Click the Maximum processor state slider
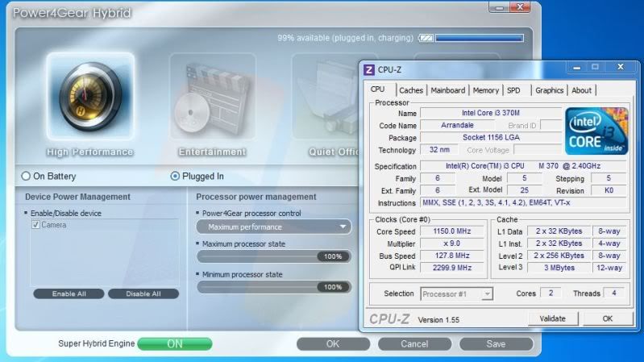 (273, 256)
